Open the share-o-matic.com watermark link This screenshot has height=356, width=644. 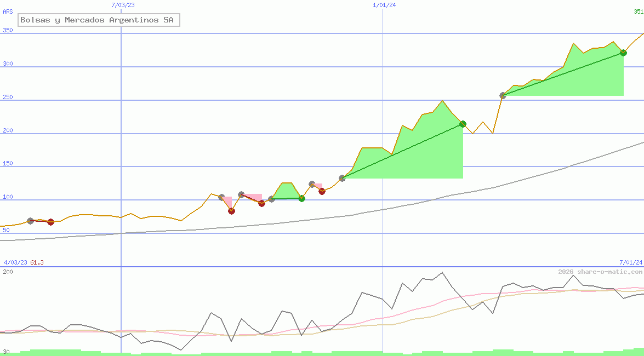(x=600, y=272)
